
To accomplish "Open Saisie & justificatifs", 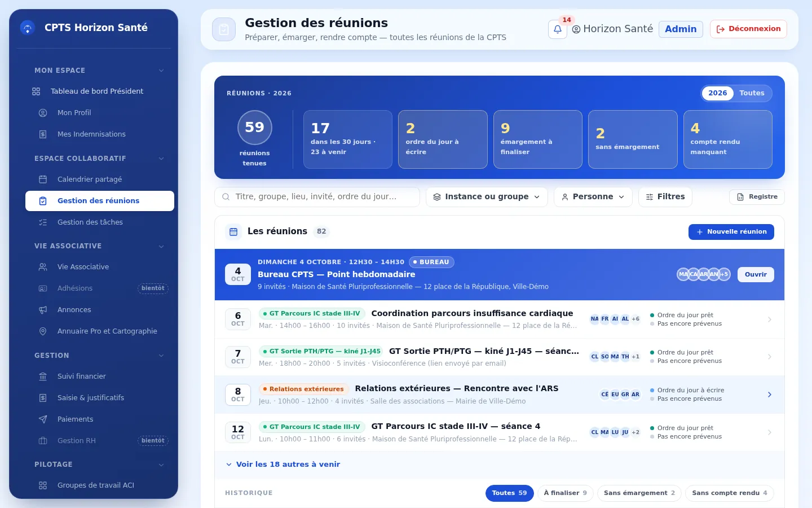I will pyautogui.click(x=99, y=398).
